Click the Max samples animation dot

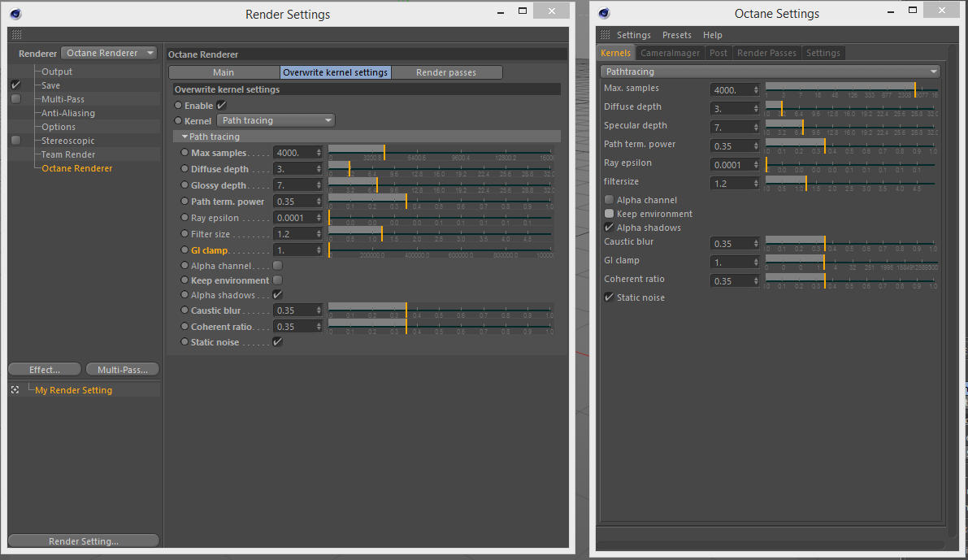(x=184, y=153)
